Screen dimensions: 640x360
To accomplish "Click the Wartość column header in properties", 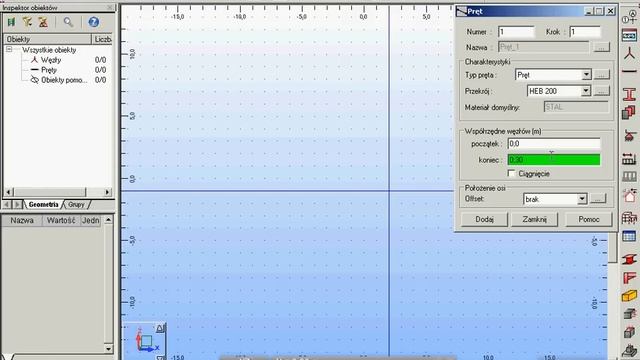I will pos(61,220).
